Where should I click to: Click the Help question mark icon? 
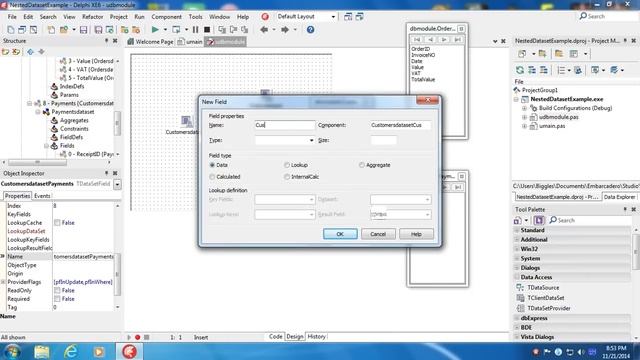coord(311,30)
